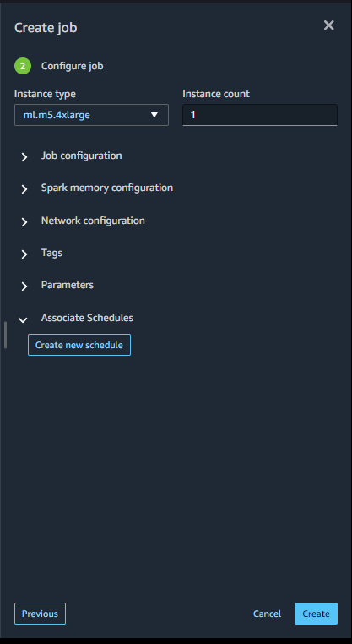Close the Create job panel
This screenshot has width=352, height=644.
pos(328,25)
